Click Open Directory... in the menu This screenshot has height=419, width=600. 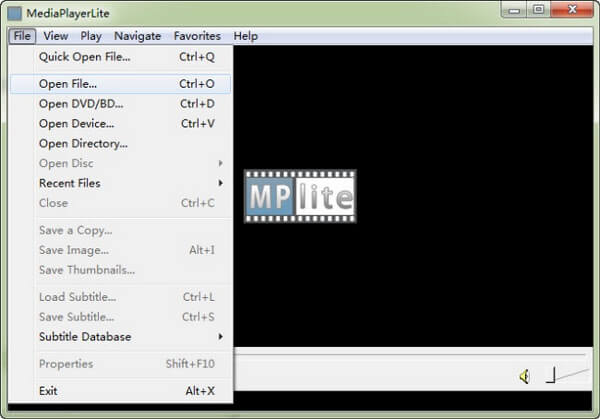tap(83, 144)
